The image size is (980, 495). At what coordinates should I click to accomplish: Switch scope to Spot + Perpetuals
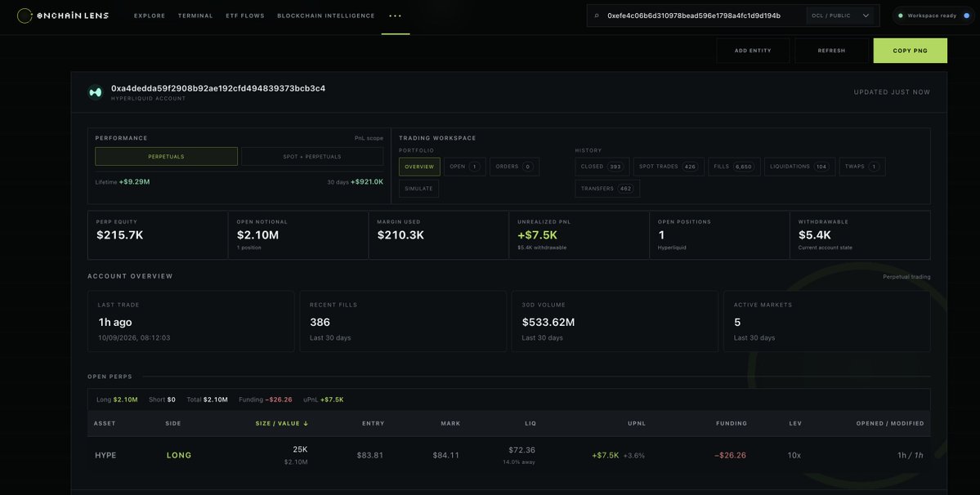(312, 157)
